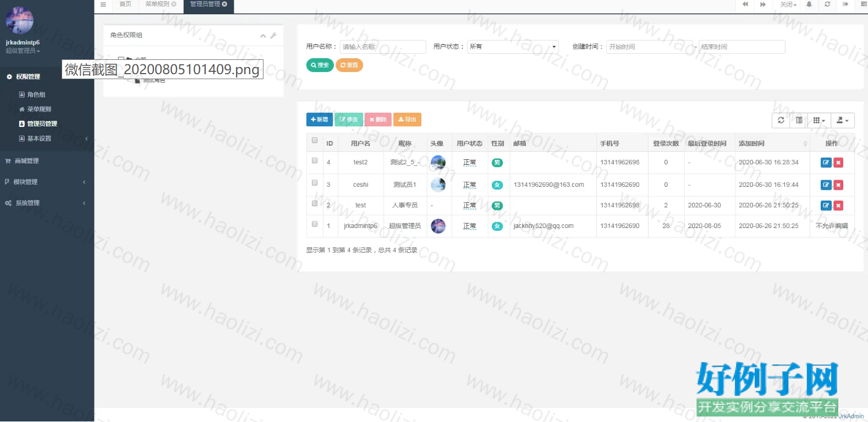Screen dimensions: 868x422
Task: Check the checkbox for row ID 1
Action: tap(315, 224)
